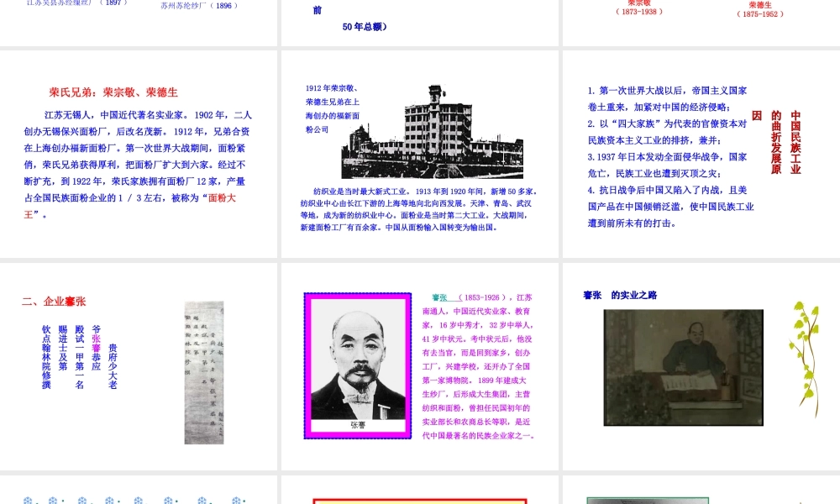Click the vertical text 贵府少大老
This screenshot has height=504, width=840.
[x=113, y=366]
